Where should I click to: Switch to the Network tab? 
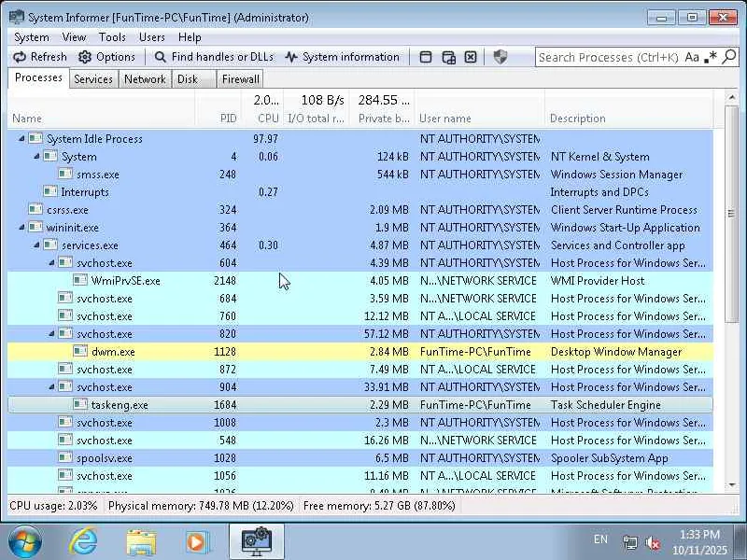(x=145, y=79)
